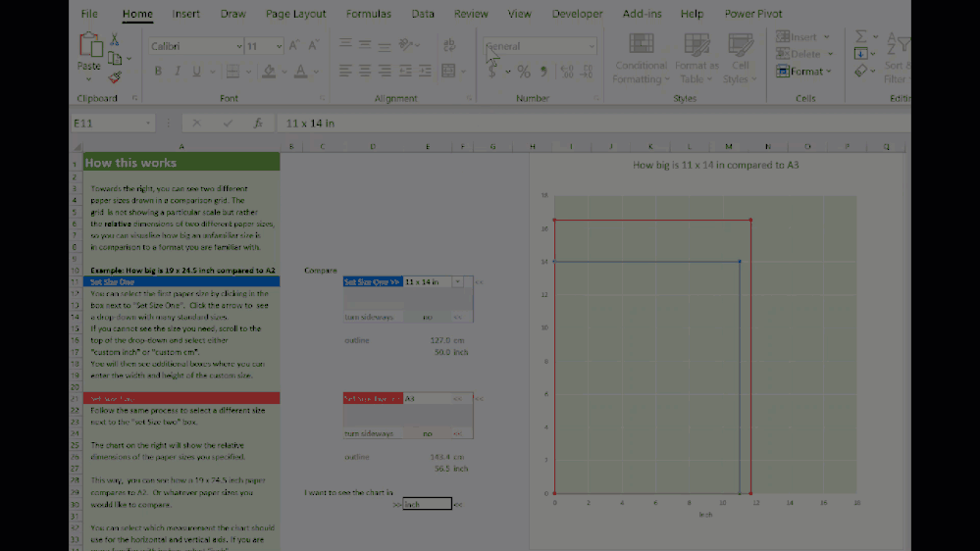Open Set Size One dropdown arrow

pyautogui.click(x=457, y=281)
